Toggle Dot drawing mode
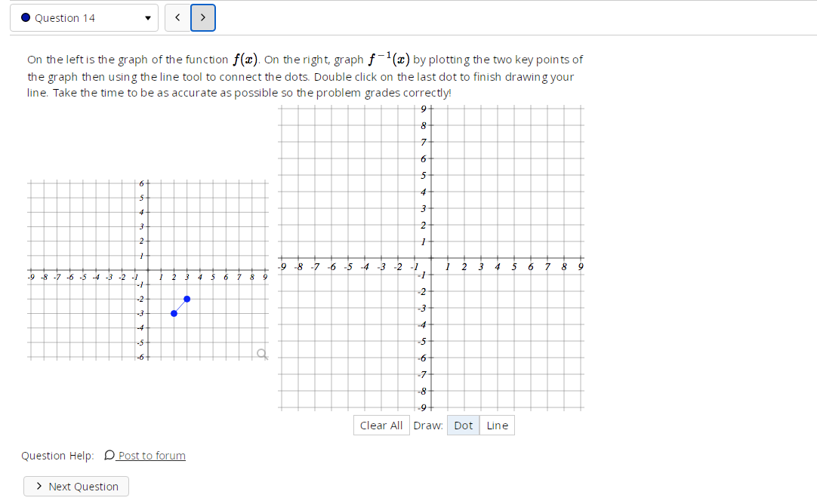 (463, 425)
